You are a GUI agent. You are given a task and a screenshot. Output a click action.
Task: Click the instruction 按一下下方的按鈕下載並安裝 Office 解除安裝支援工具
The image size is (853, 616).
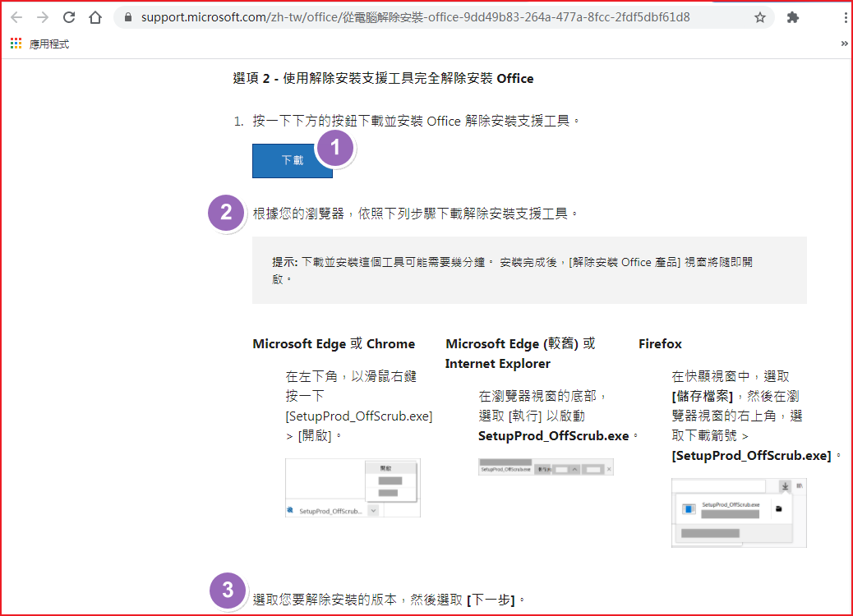click(416, 121)
